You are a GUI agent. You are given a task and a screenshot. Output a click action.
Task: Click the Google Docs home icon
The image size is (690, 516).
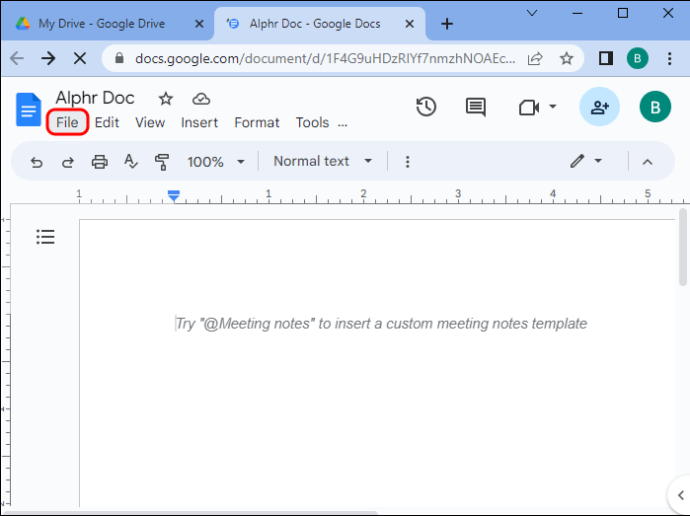pos(29,110)
